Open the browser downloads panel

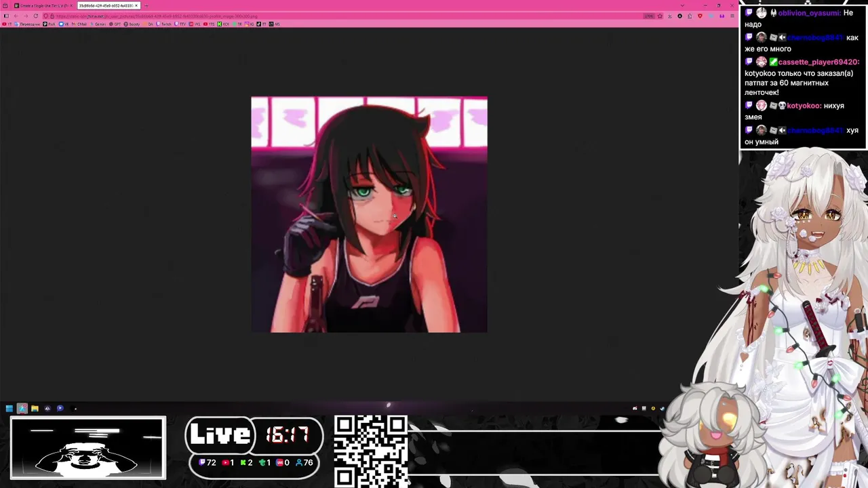tap(670, 16)
